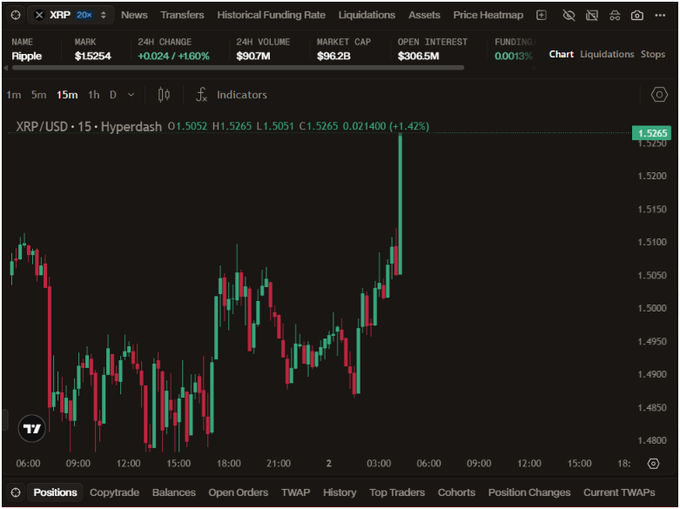Open chart settings hexagon icon
The width and height of the screenshot is (680, 509).
tap(659, 95)
